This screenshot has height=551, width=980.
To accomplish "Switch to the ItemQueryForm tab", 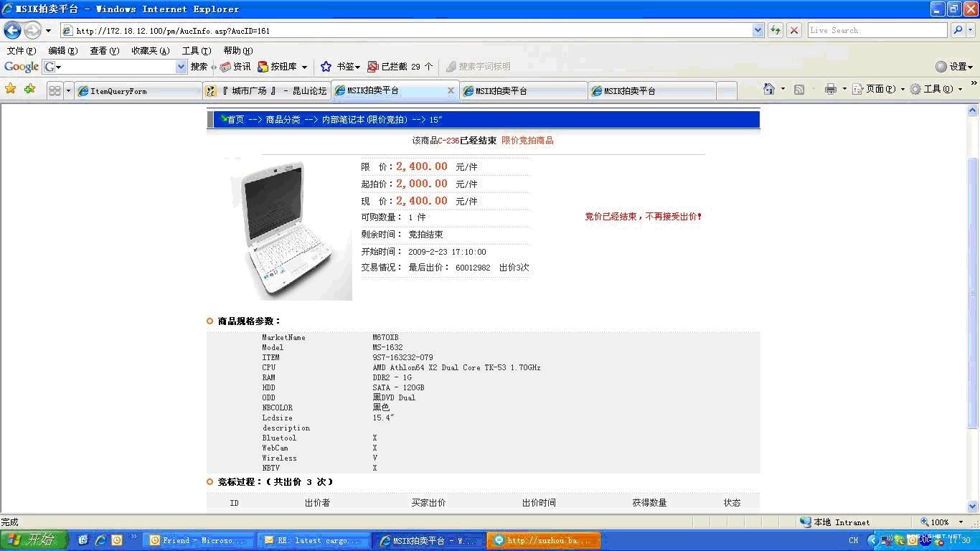I will click(138, 91).
